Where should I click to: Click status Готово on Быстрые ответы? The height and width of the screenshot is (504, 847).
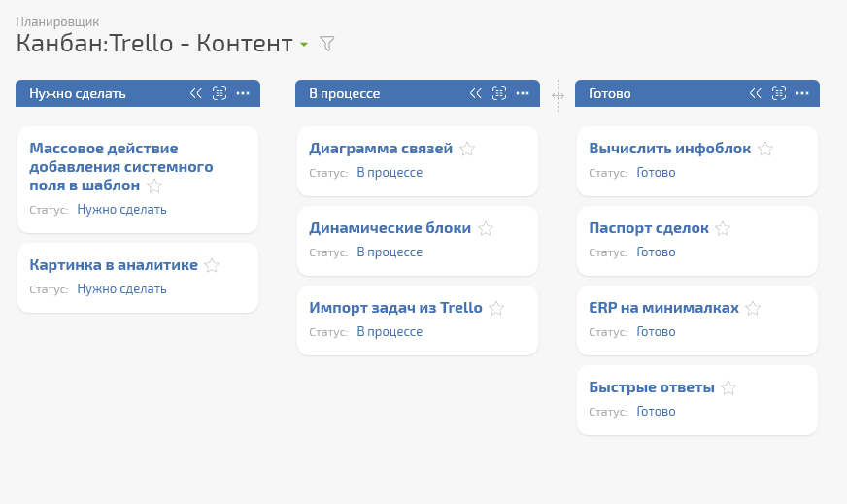pos(656,411)
